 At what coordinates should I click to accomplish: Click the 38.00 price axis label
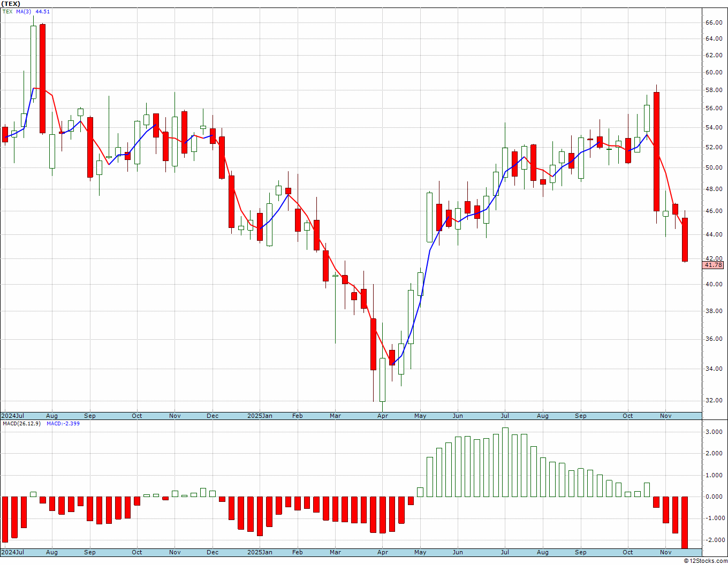point(714,311)
